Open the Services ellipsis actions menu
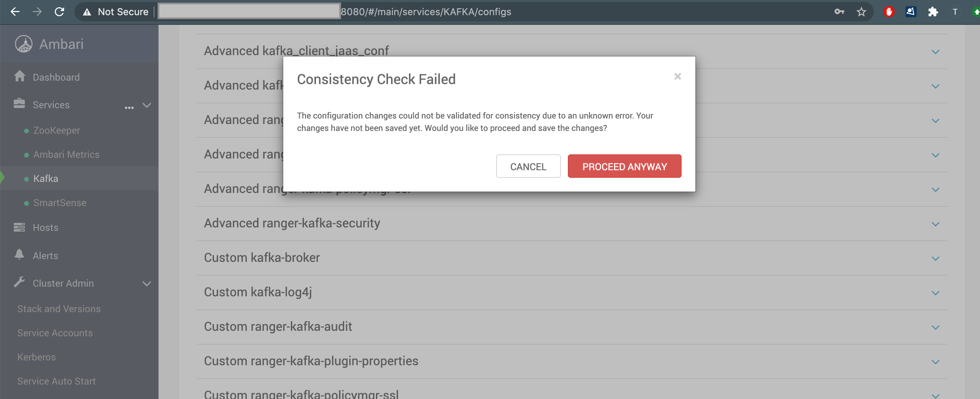Viewport: 980px width, 399px height. tap(129, 108)
